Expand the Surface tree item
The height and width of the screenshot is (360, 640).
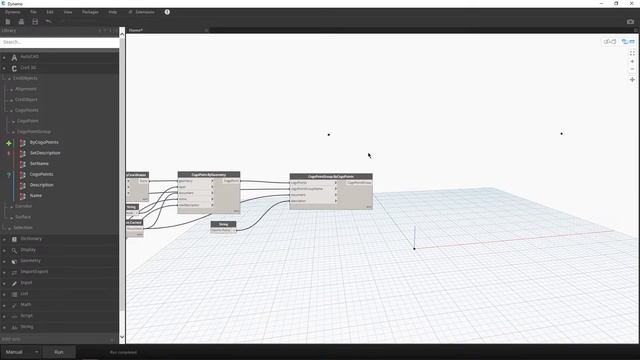click(11, 218)
